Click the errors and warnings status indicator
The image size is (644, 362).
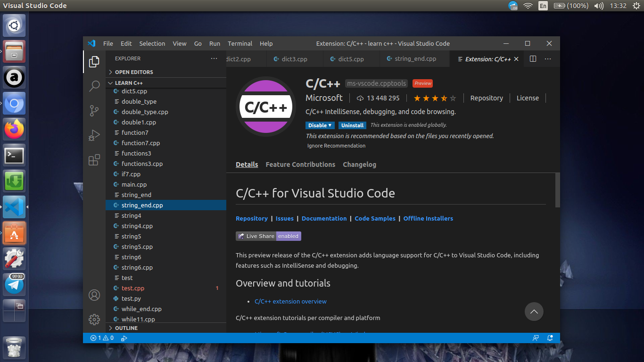[102, 338]
